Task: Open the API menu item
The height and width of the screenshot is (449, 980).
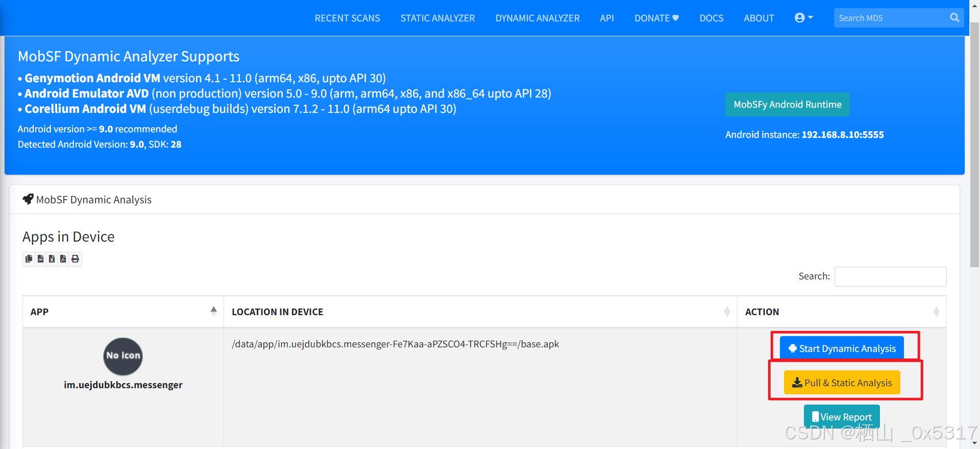Action: click(x=607, y=18)
